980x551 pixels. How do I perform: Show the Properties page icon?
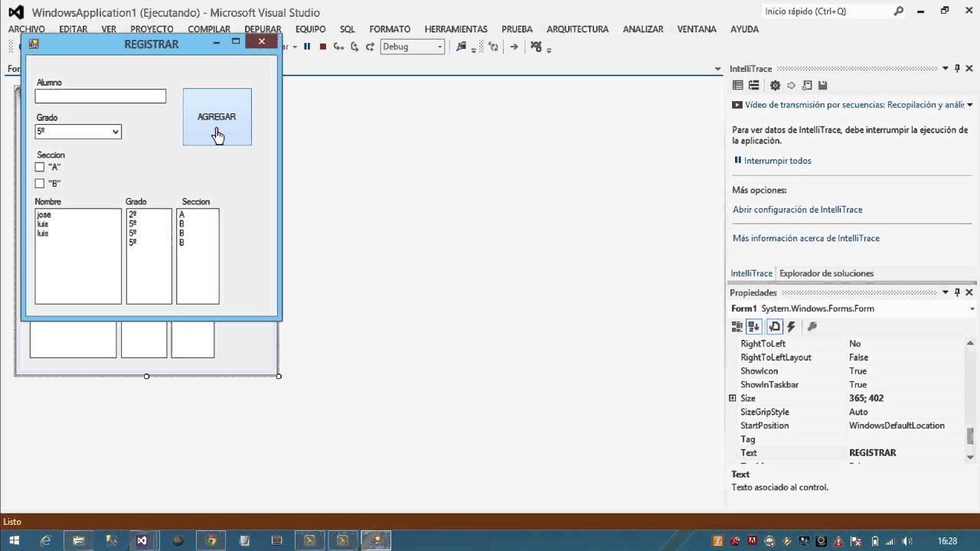click(x=774, y=327)
